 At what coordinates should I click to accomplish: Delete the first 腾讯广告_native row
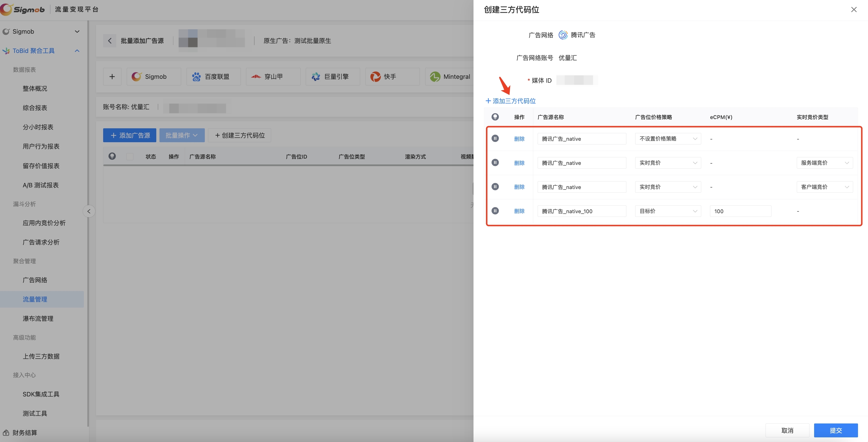[519, 139]
